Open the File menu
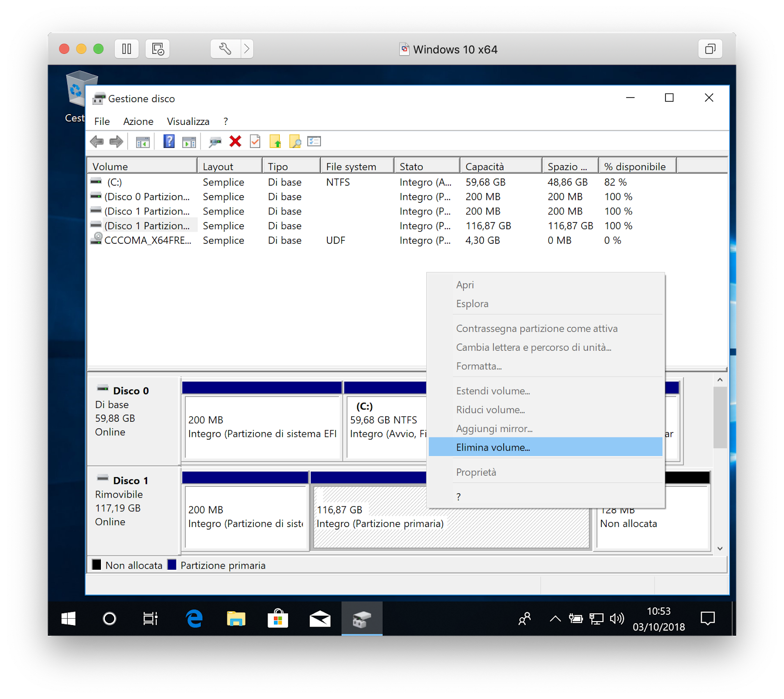The width and height of the screenshot is (784, 699). pos(102,121)
